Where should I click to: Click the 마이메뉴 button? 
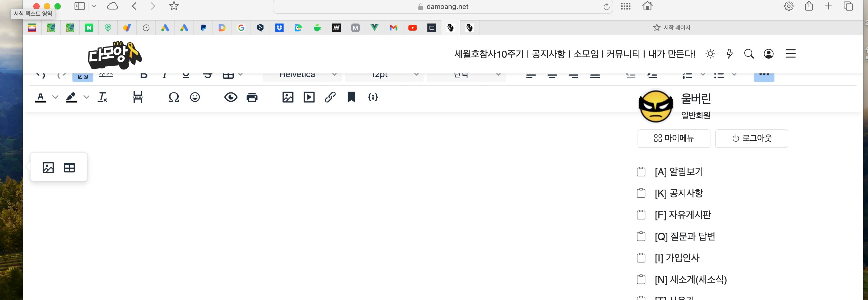pos(673,138)
